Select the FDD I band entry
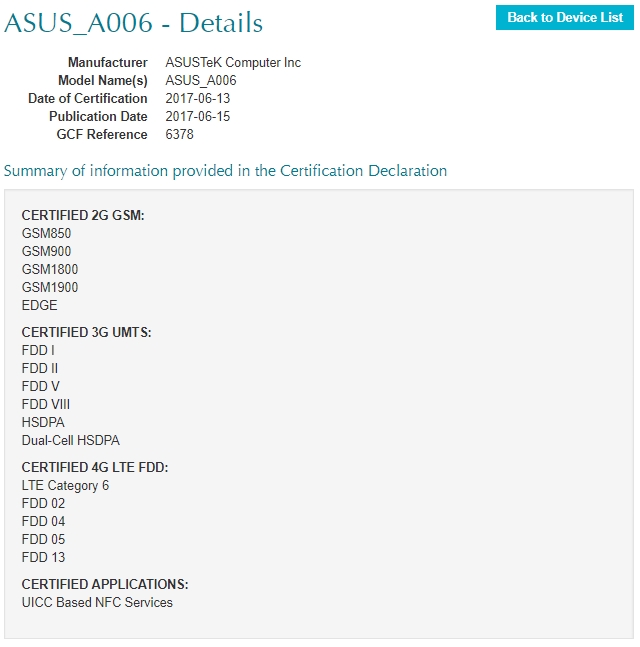Viewport: 640px width, 647px height. (38, 350)
